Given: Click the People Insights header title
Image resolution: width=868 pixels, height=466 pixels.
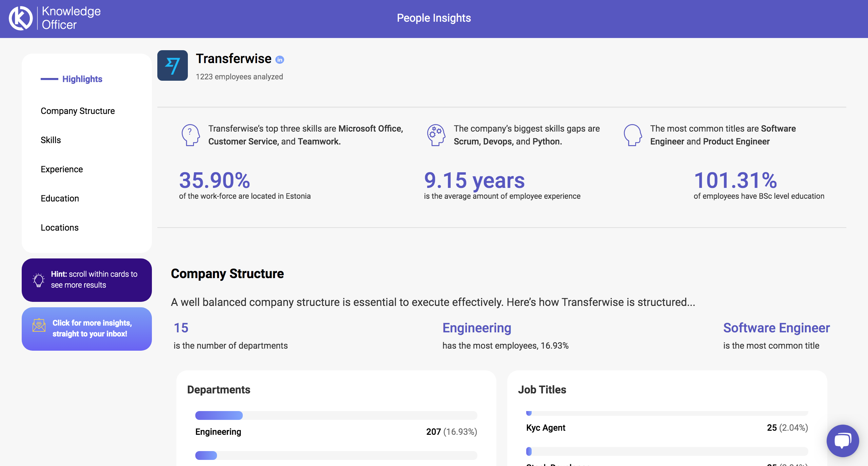Looking at the screenshot, I should coord(434,18).
